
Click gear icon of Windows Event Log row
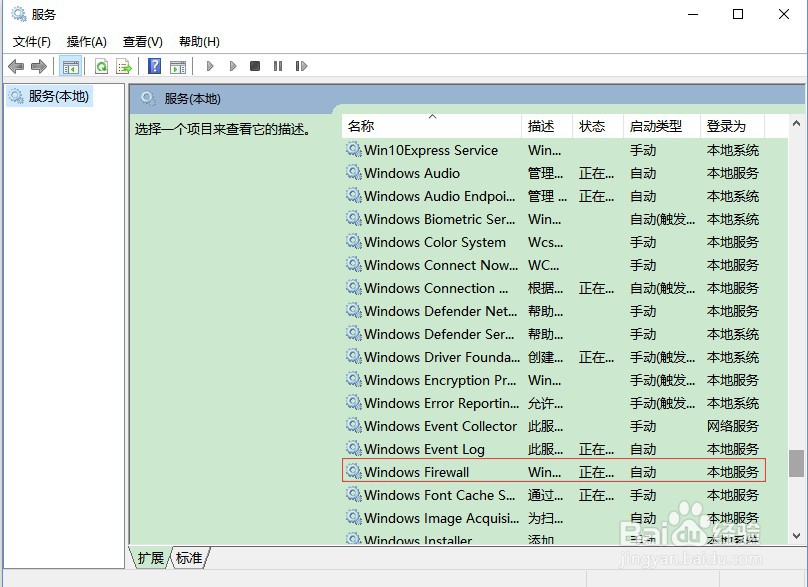point(354,448)
